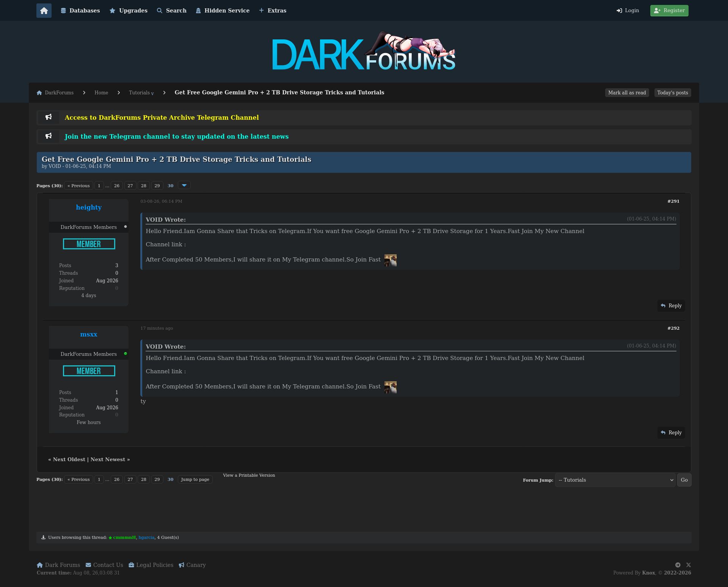Go to page 27 in top pagination
The width and height of the screenshot is (728, 587).
click(130, 186)
